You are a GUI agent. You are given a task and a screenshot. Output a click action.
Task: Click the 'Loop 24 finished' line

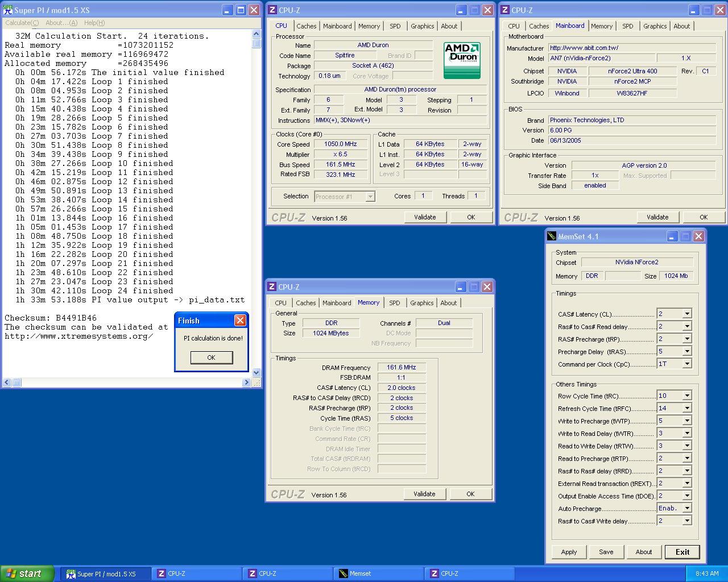click(94, 290)
